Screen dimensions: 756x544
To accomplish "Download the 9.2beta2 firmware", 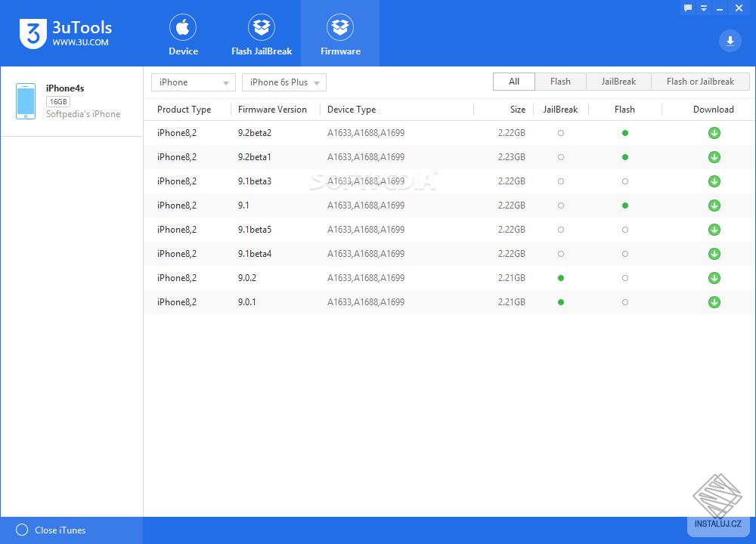I will coord(714,133).
